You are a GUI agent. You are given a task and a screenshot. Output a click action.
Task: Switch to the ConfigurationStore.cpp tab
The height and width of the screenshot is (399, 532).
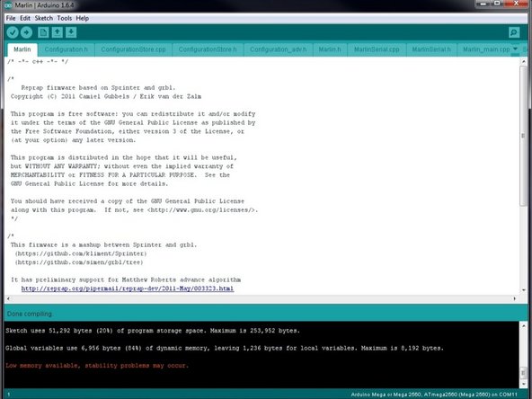(133, 49)
